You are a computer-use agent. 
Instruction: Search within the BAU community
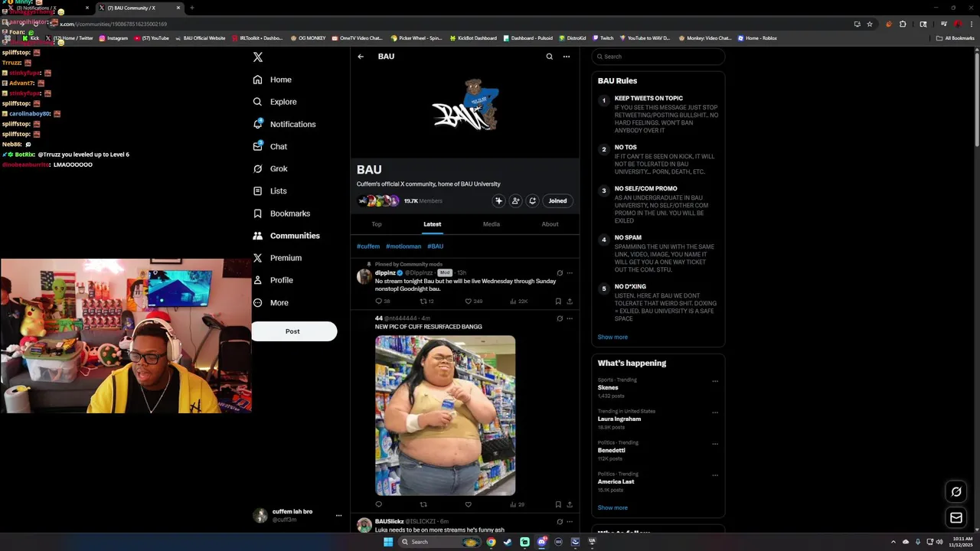[x=549, y=57]
